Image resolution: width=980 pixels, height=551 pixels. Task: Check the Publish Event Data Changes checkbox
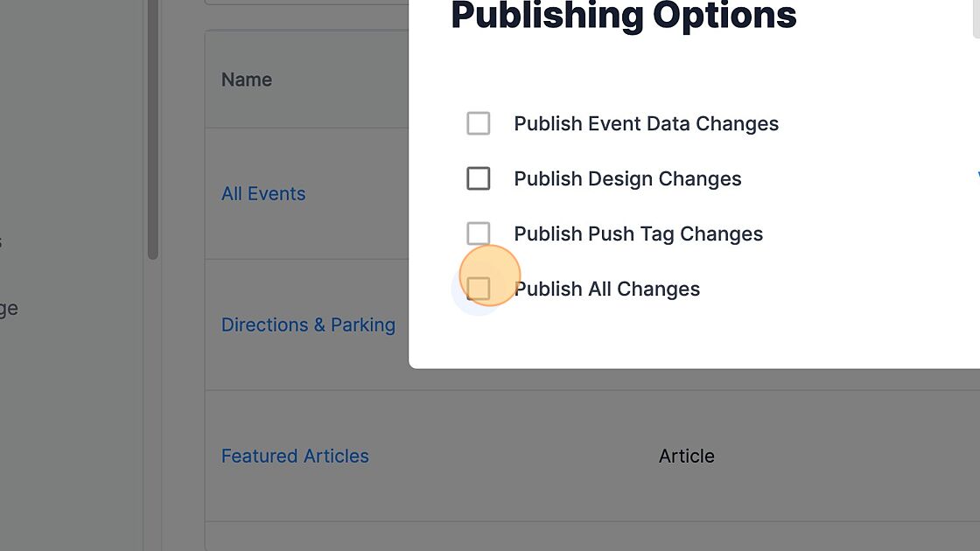tap(479, 123)
